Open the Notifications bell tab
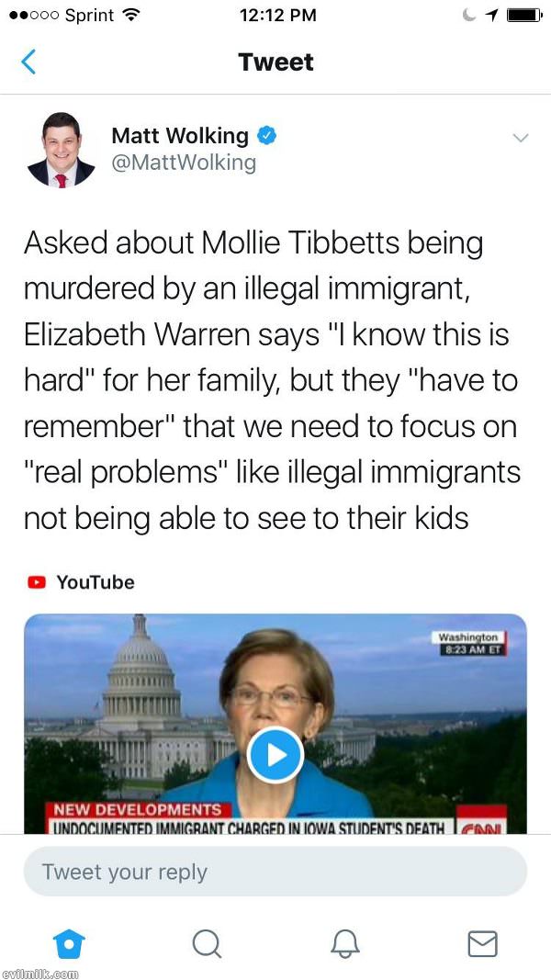Image resolution: width=551 pixels, height=980 pixels. pos(345,944)
